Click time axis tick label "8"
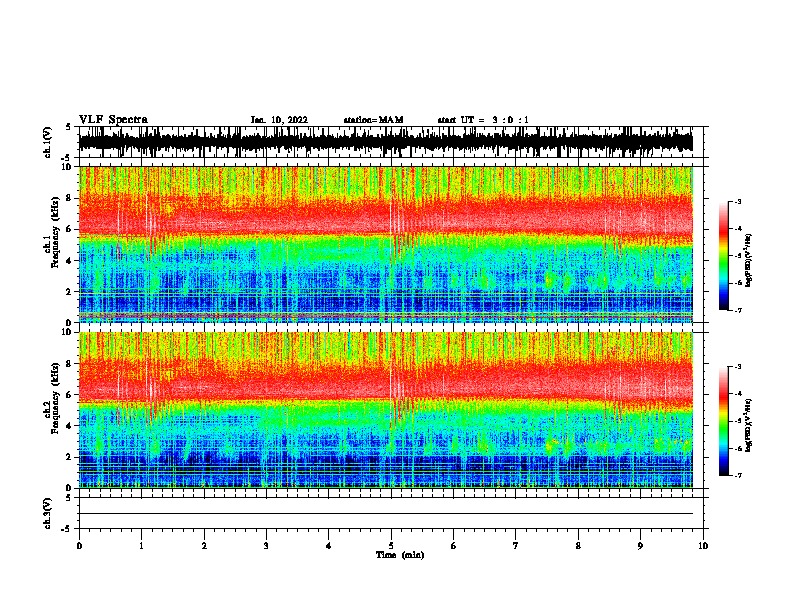This screenshot has width=792, height=612. (x=578, y=546)
